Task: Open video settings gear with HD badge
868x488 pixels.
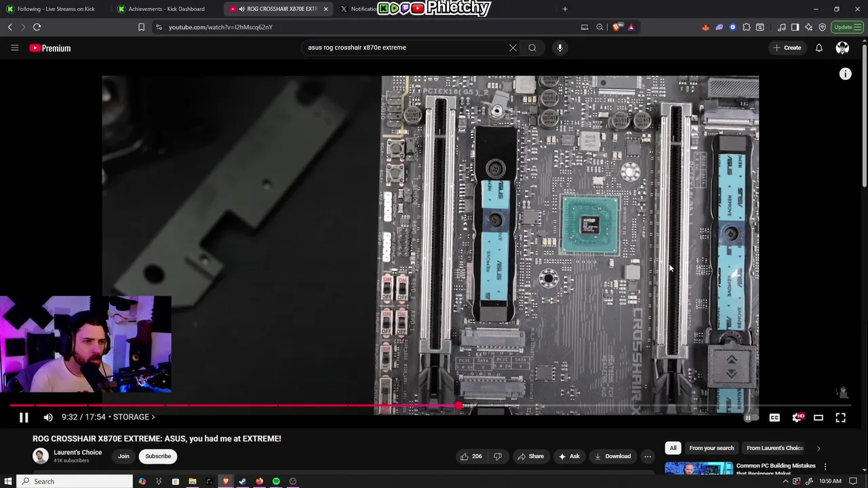Action: pos(797,418)
